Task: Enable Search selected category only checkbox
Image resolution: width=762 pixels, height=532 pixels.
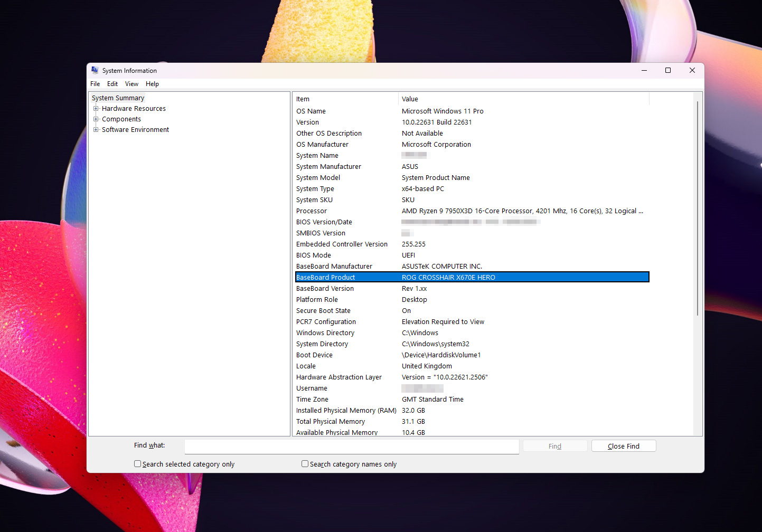Action: click(138, 464)
